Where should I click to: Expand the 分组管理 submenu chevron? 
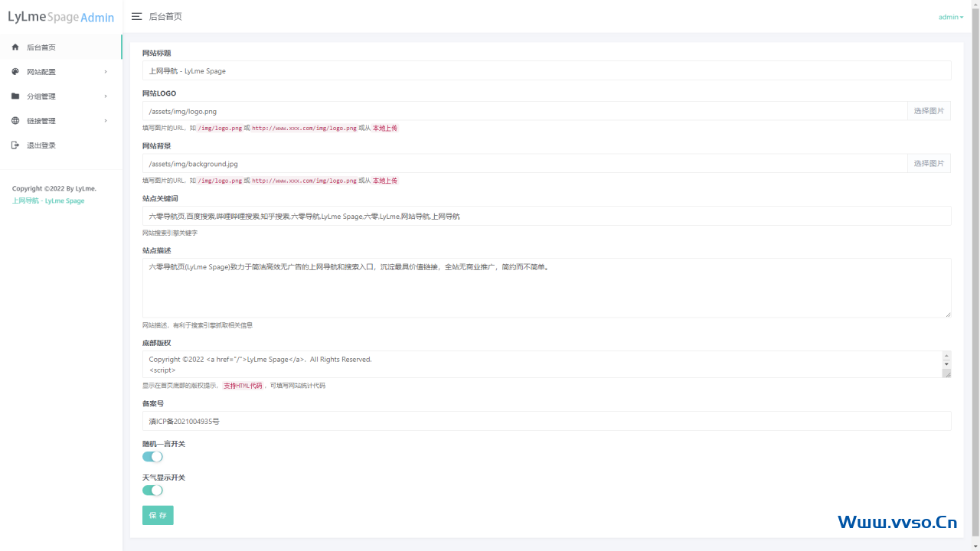[106, 96]
